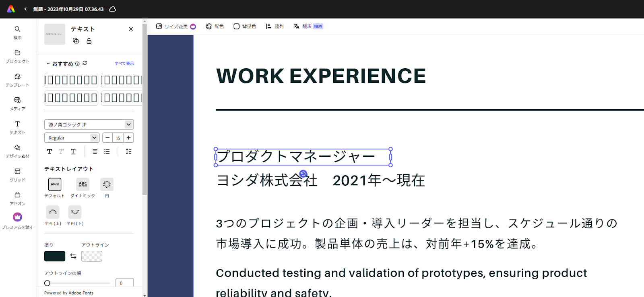Toggle the lock icon for text

click(x=89, y=41)
